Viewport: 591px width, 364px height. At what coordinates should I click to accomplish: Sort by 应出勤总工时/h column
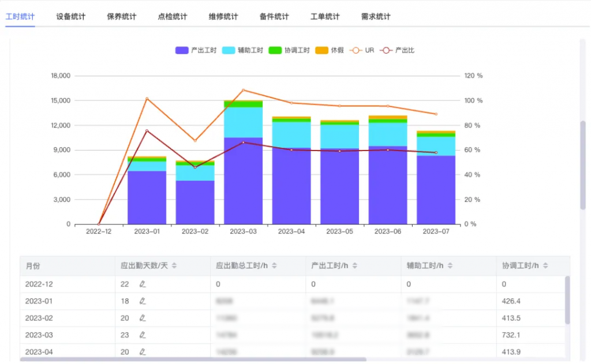274,266
